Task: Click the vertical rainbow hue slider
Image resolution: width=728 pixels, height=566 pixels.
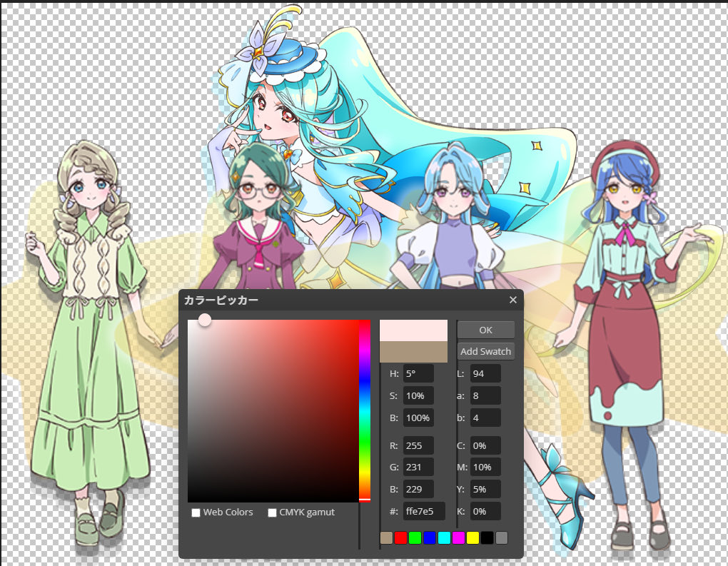Action: point(365,411)
